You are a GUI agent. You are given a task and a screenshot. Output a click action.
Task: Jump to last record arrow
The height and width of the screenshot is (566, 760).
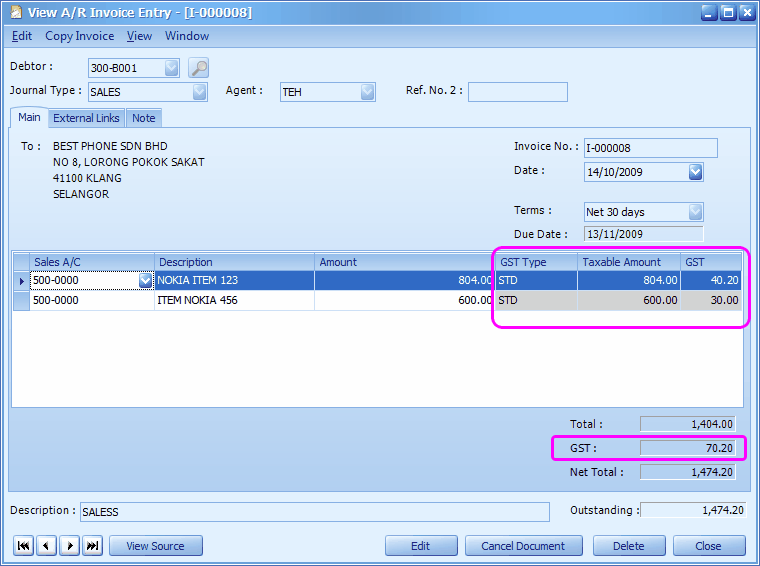tap(92, 546)
